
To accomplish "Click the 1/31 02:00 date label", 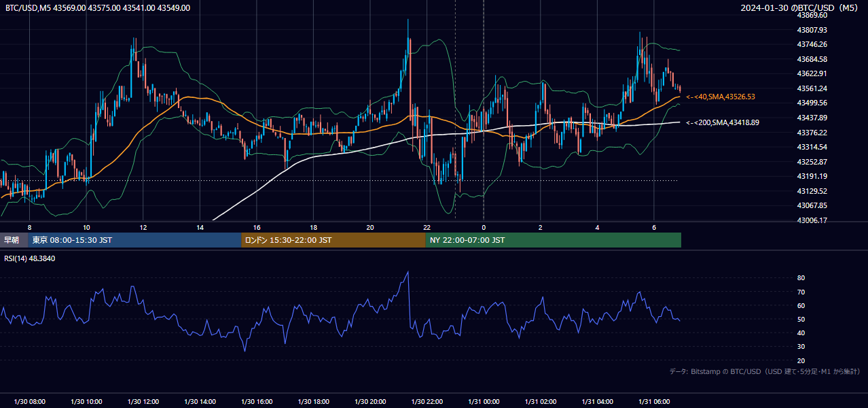I will click(541, 402).
